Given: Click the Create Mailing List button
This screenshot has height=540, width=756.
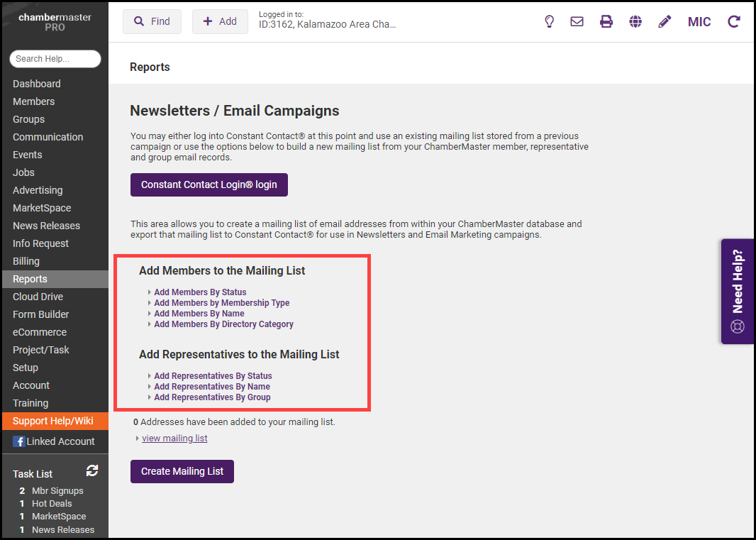Looking at the screenshot, I should (182, 471).
